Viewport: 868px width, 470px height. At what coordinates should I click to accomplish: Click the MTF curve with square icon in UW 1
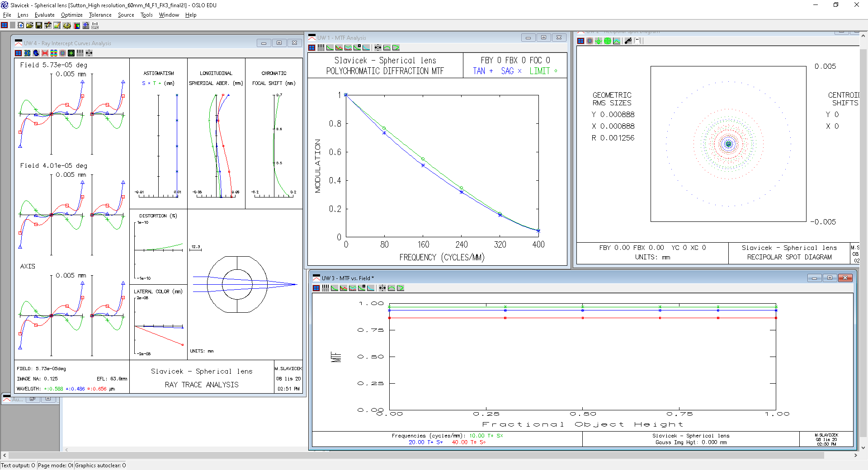point(357,47)
